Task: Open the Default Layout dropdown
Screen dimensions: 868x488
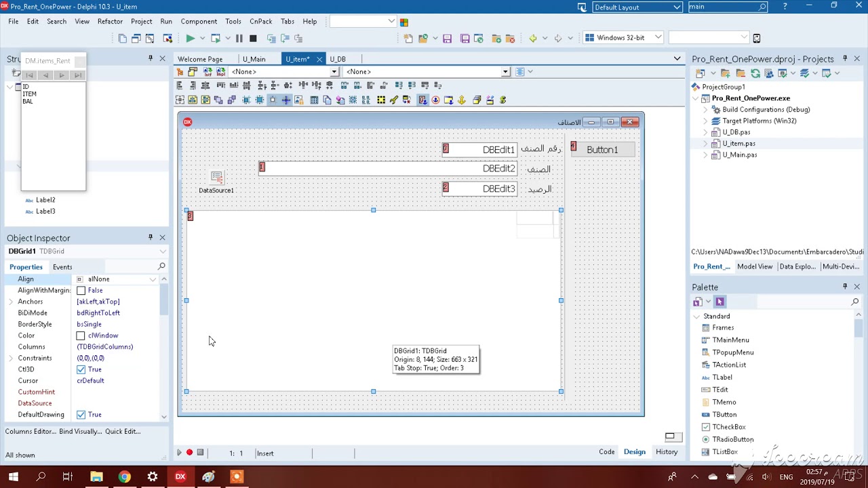Action: 677,7
